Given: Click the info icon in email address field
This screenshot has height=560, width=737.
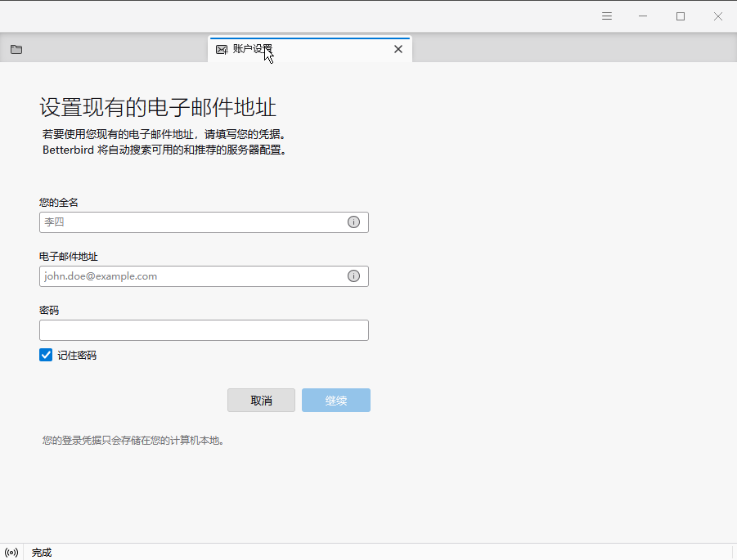Looking at the screenshot, I should point(353,276).
